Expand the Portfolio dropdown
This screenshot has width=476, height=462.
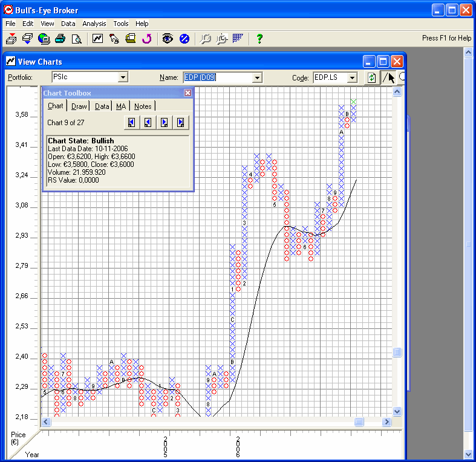123,77
